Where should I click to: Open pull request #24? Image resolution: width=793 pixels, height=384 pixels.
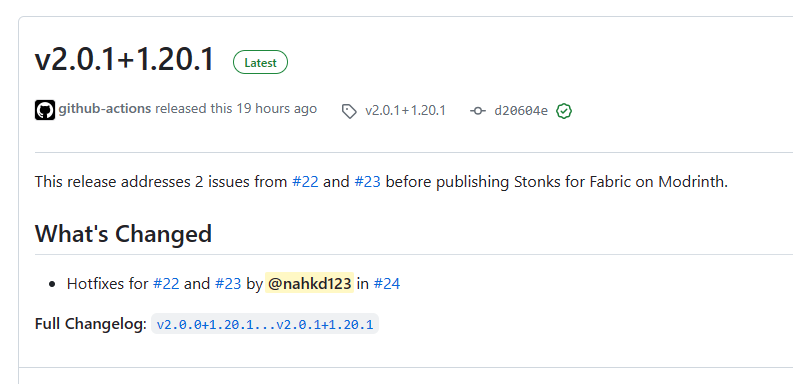point(387,284)
